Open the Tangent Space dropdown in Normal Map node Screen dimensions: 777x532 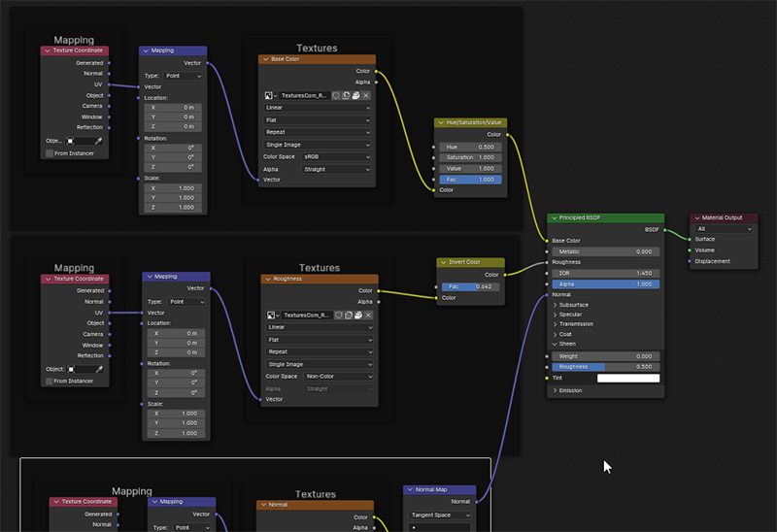439,515
